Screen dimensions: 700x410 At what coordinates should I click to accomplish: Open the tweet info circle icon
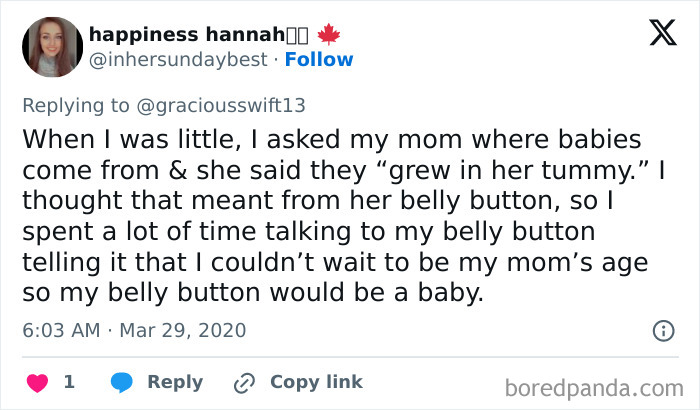662,330
